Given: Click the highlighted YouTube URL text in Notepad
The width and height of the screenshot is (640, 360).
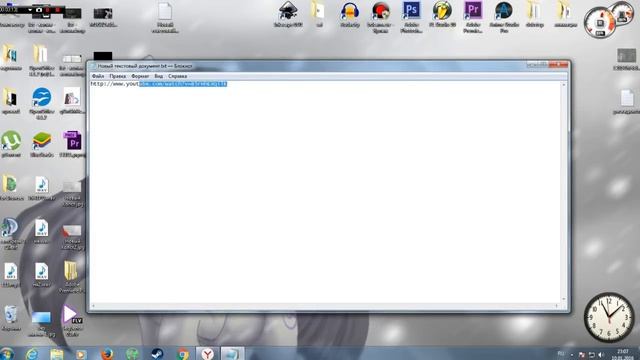Looking at the screenshot, I should [183, 84].
